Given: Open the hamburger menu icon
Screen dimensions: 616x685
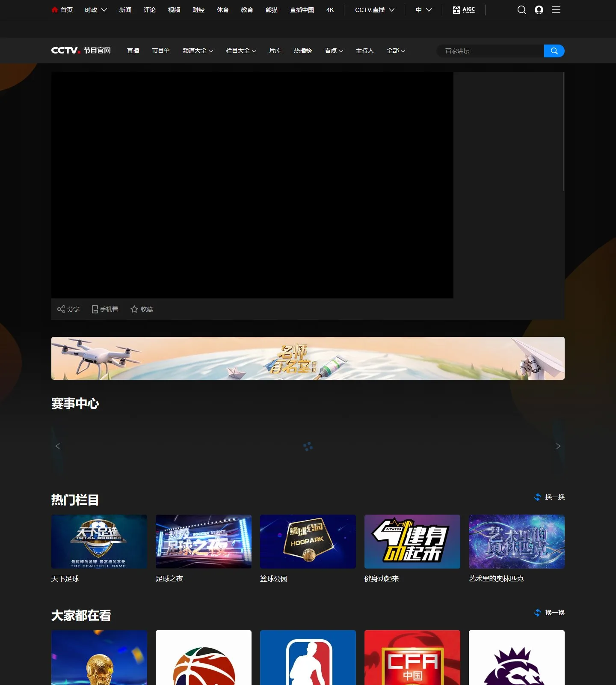Looking at the screenshot, I should 556,10.
